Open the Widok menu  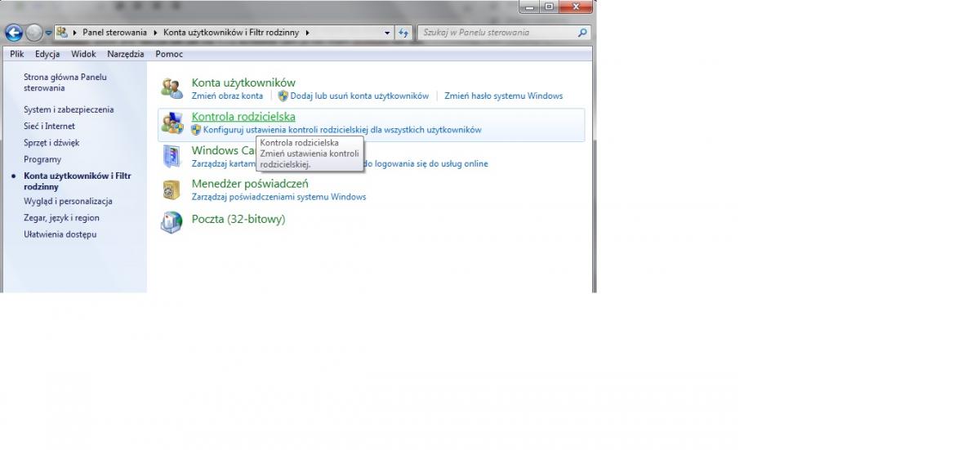83,54
